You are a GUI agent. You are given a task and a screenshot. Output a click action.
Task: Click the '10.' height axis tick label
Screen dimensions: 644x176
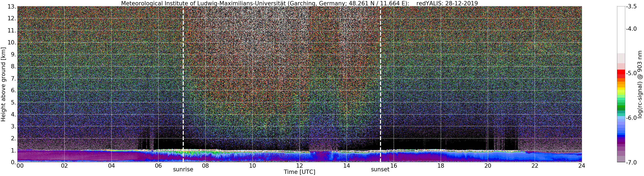(12, 43)
